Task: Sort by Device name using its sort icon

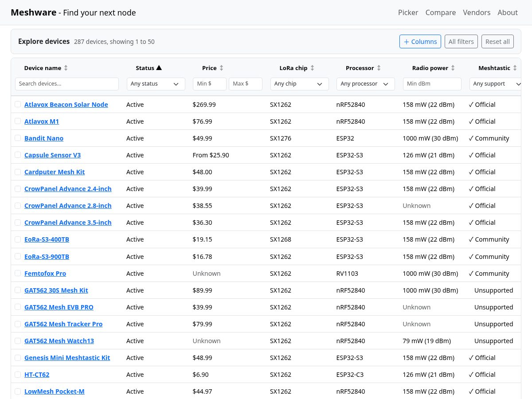Action: click(x=66, y=68)
